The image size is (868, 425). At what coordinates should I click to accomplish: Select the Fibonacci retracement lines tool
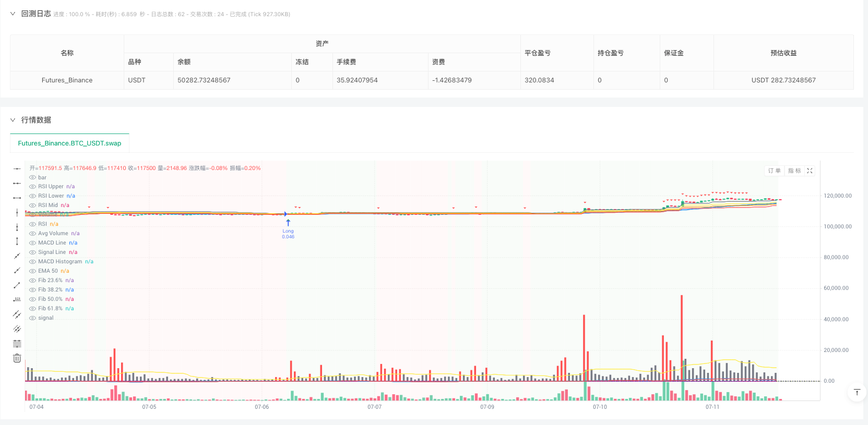[x=17, y=344]
